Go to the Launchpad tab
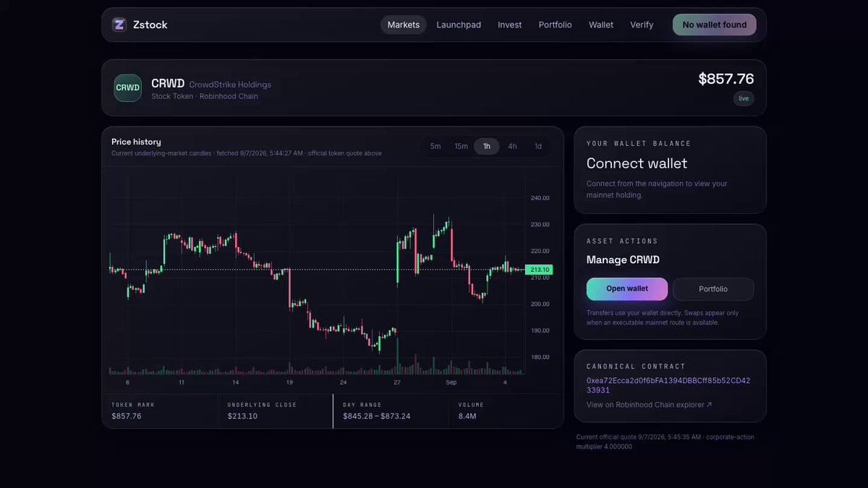 (x=459, y=25)
